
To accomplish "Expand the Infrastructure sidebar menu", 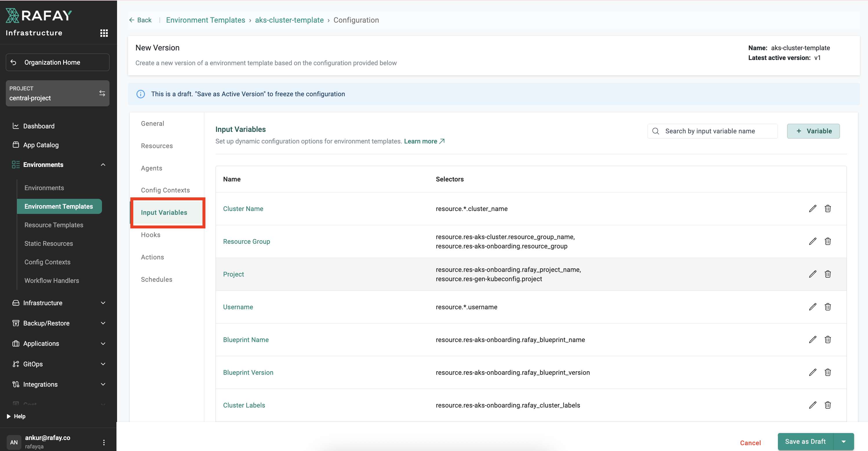I will pyautogui.click(x=103, y=303).
